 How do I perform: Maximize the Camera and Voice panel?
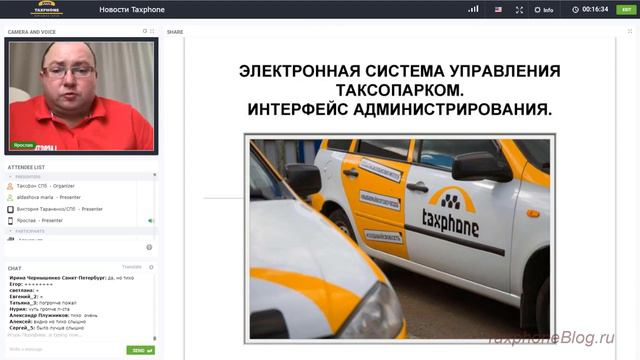[152, 31]
